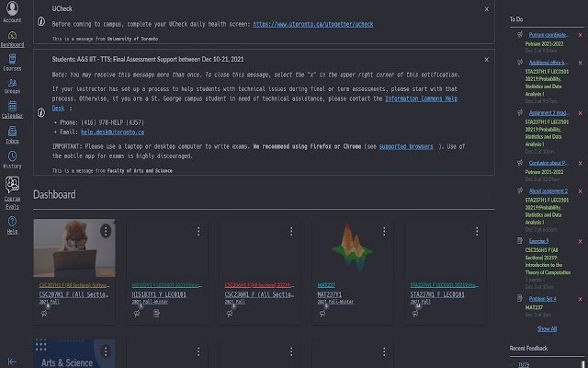Open Groups from the sidebar
This screenshot has width=588, height=368.
coord(12,86)
